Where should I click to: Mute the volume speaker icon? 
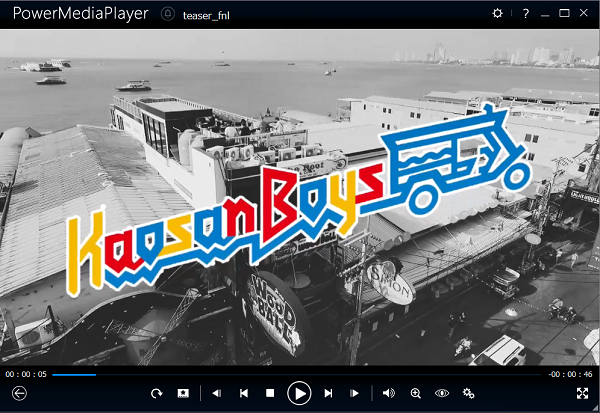click(x=389, y=393)
